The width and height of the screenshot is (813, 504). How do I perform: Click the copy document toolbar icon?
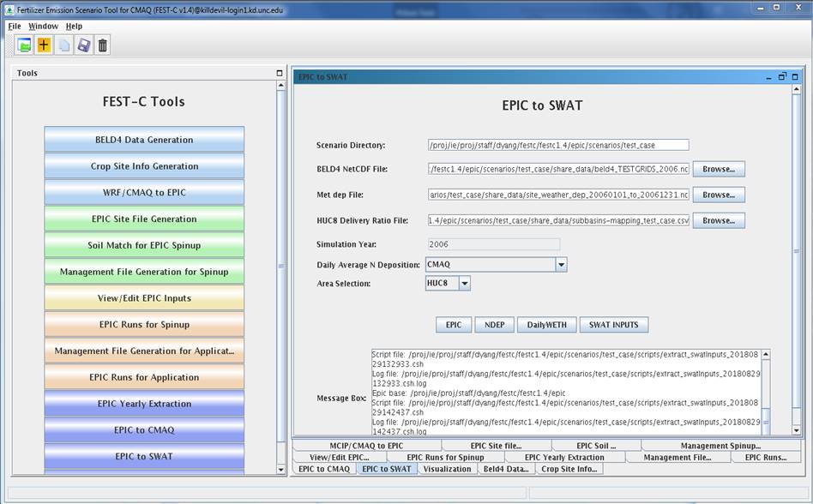(x=63, y=45)
